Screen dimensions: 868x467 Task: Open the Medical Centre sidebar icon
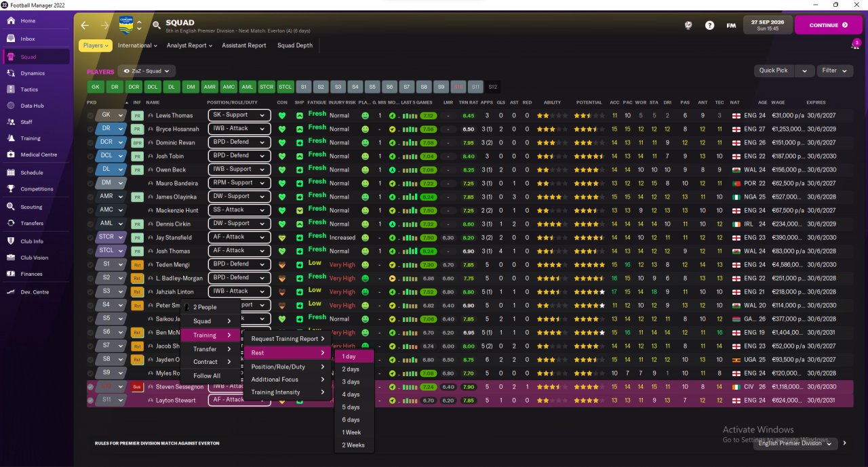click(x=12, y=155)
